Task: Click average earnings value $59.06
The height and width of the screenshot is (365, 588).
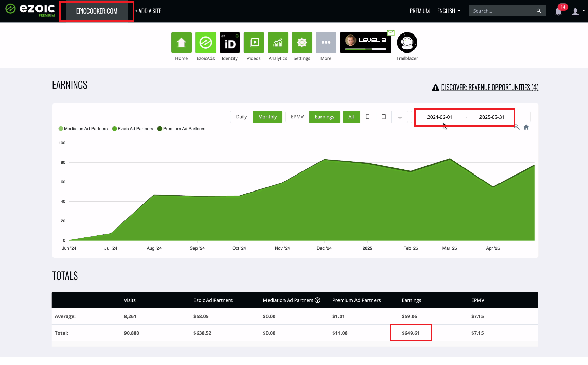Action: pos(409,316)
